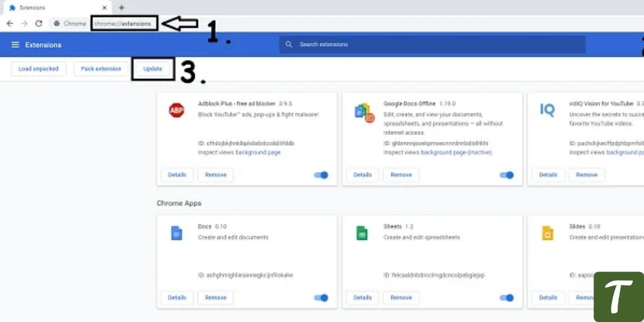The height and width of the screenshot is (322, 644).
Task: Click the Slides app icon
Action: pos(547,233)
